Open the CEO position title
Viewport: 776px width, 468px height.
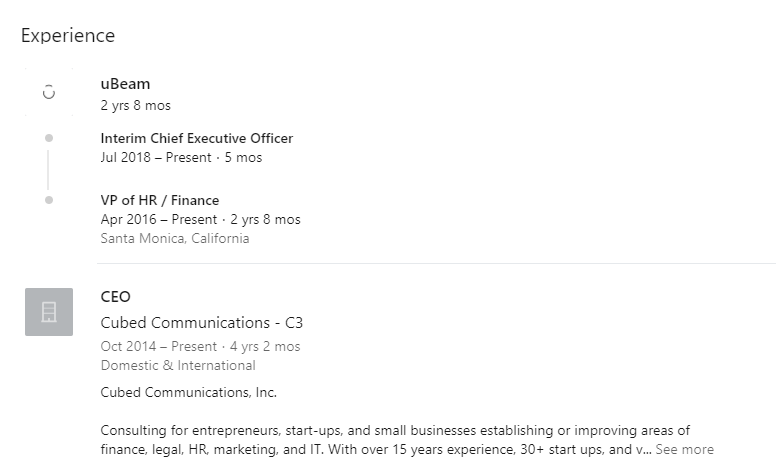click(x=115, y=297)
